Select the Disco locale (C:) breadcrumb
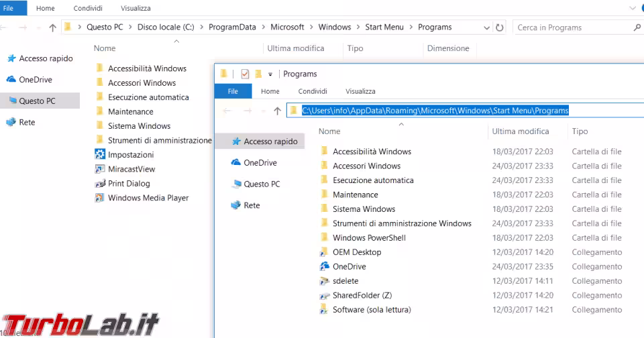The width and height of the screenshot is (644, 338). click(166, 27)
